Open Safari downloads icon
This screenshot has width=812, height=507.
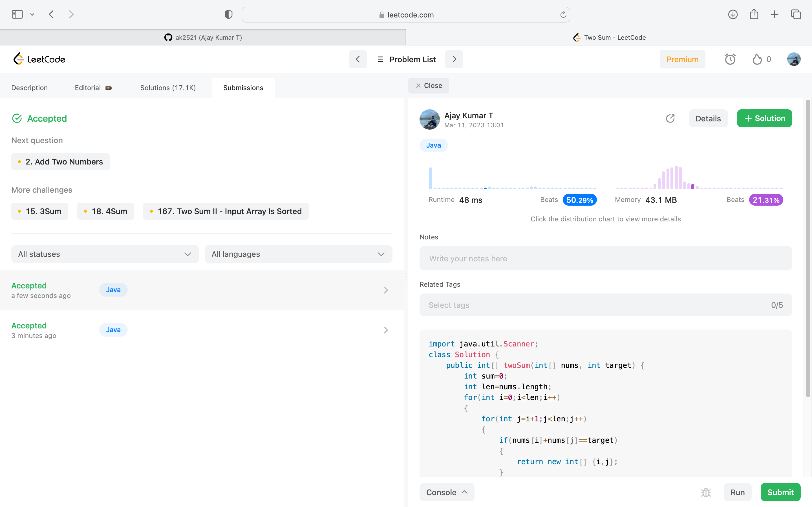click(732, 14)
